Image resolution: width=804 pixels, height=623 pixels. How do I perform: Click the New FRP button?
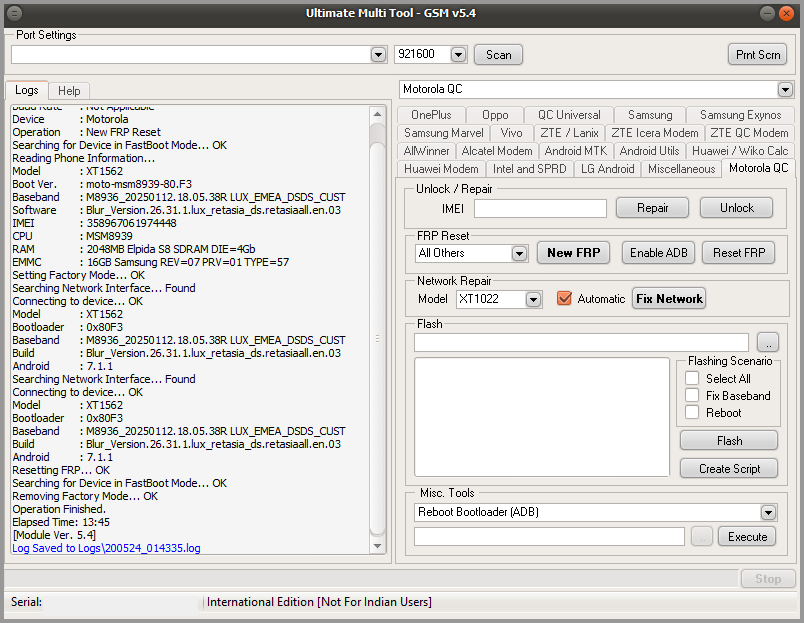[573, 253]
